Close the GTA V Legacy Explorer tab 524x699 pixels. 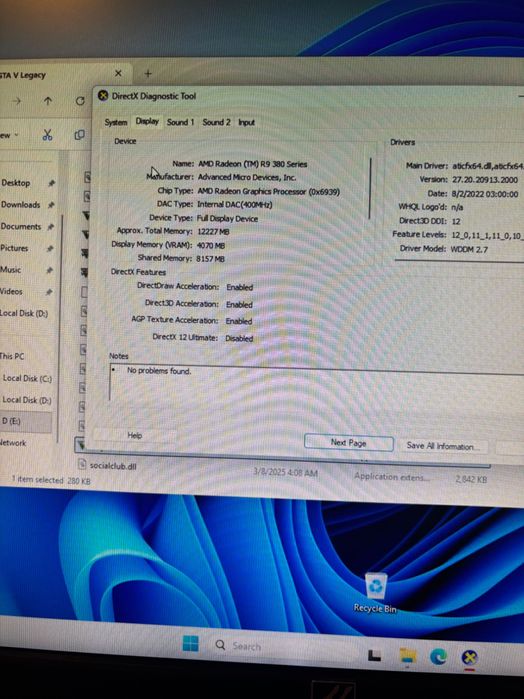point(118,73)
